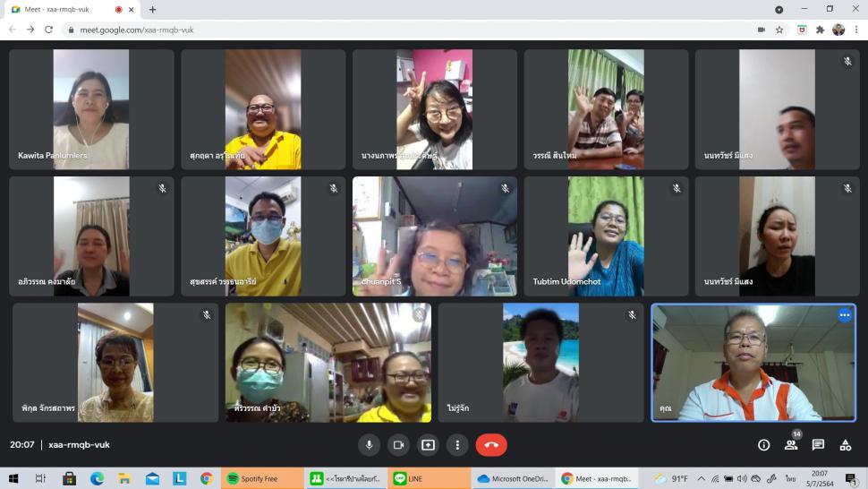Show the participants list with 14 people
Screen dimensions: 868x489
tap(791, 445)
